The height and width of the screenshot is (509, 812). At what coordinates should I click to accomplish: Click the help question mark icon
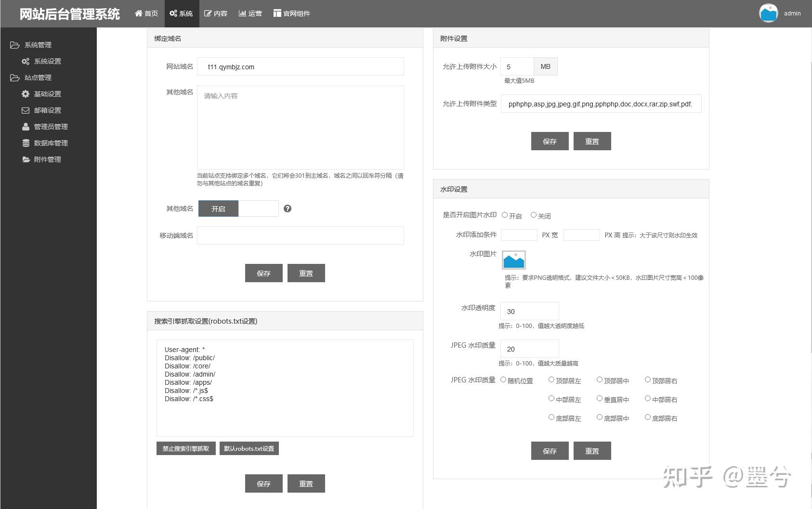[x=288, y=209]
